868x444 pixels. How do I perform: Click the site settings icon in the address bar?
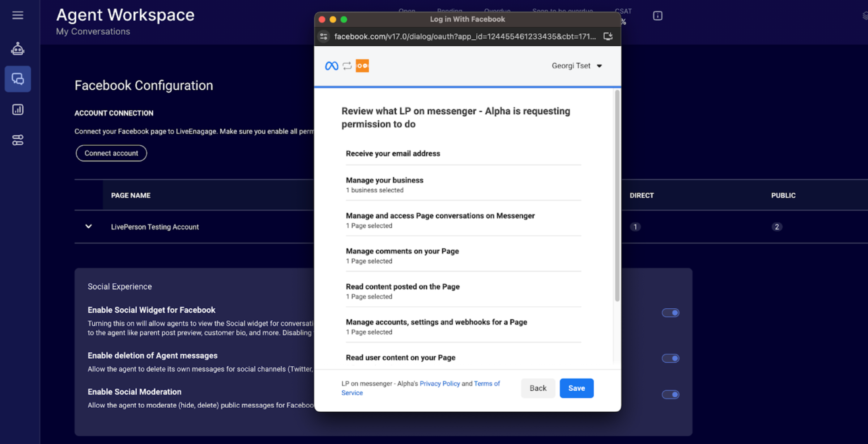click(324, 36)
